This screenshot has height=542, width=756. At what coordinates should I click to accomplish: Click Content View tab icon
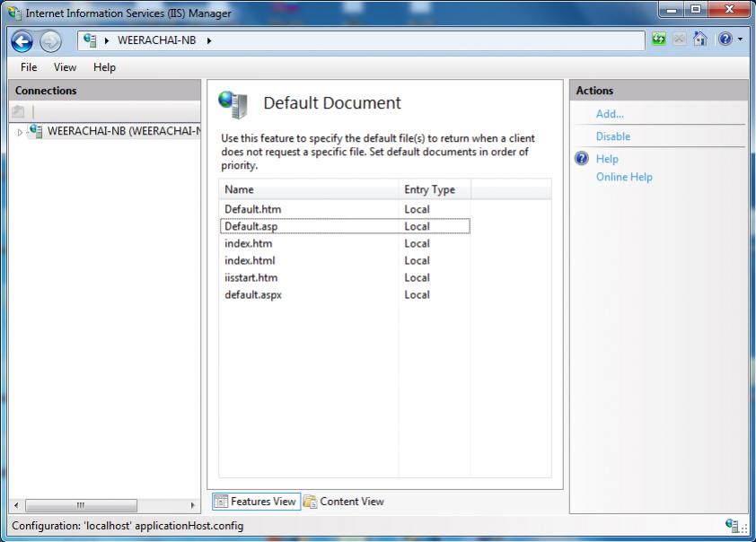(x=310, y=502)
